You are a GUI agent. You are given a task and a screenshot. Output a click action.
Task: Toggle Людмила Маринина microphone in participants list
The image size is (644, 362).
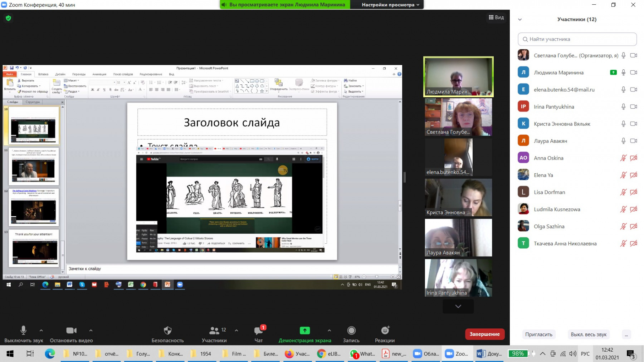623,73
